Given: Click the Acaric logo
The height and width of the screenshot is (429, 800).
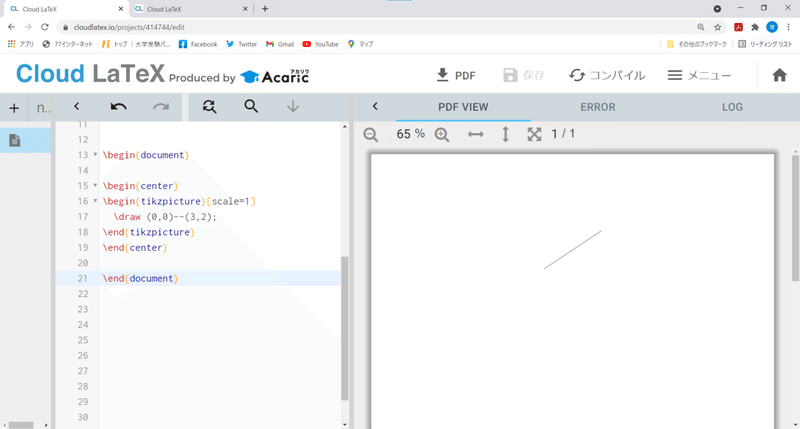Looking at the screenshot, I should click(x=274, y=77).
